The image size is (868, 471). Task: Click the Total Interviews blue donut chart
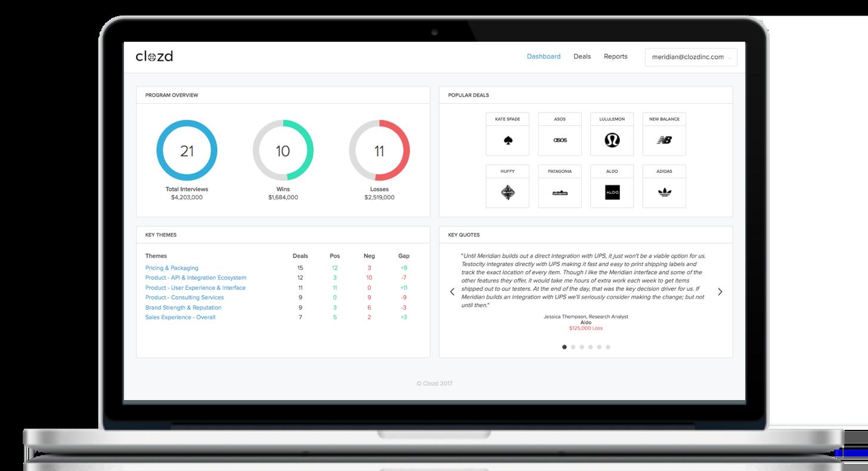coord(187,150)
